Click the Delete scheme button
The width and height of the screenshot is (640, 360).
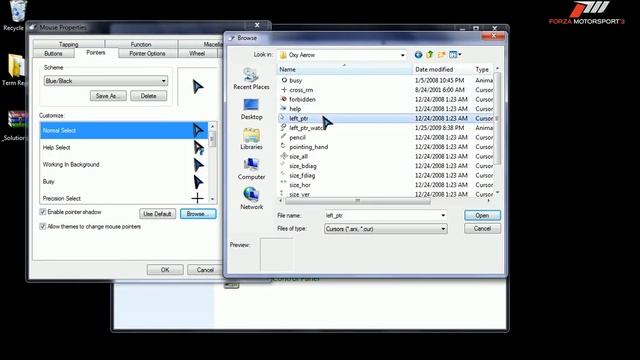click(x=149, y=96)
